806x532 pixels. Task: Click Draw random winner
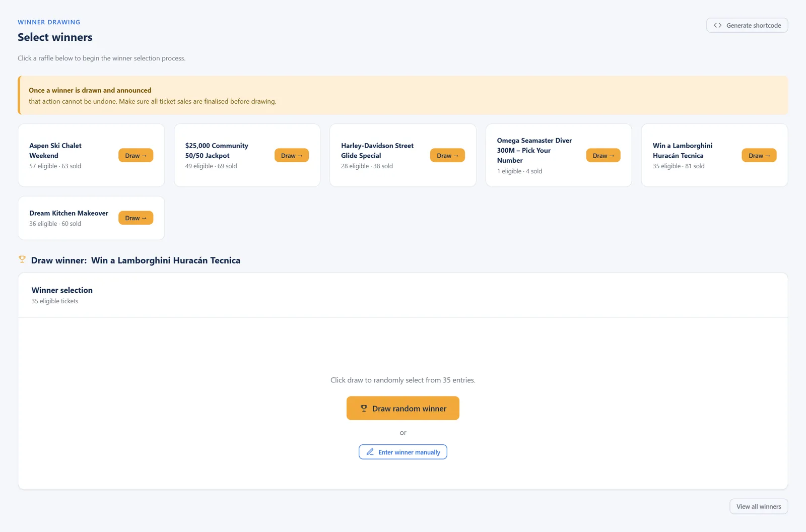click(403, 408)
